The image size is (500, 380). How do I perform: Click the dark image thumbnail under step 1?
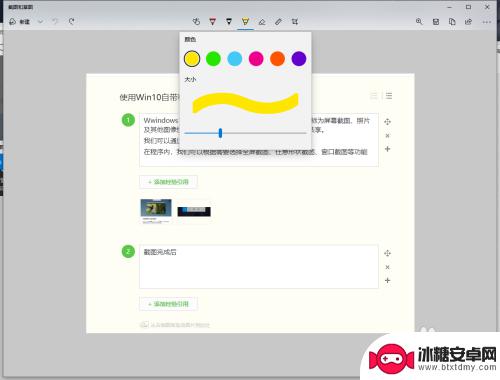point(194,211)
